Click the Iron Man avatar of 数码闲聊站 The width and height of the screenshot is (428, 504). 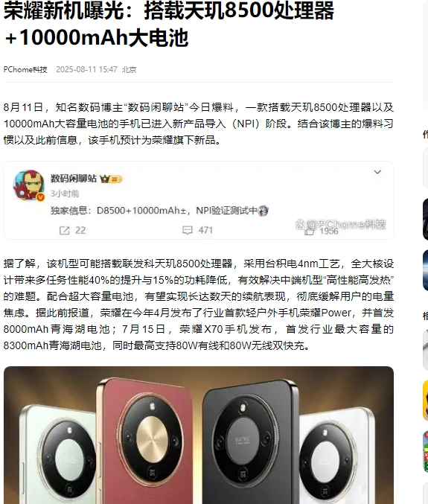tap(29, 185)
